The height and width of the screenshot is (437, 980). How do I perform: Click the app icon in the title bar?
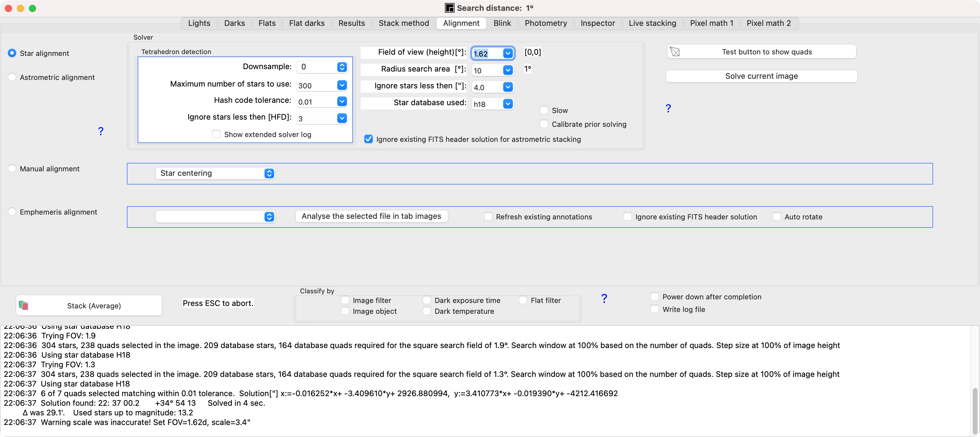[x=449, y=8]
